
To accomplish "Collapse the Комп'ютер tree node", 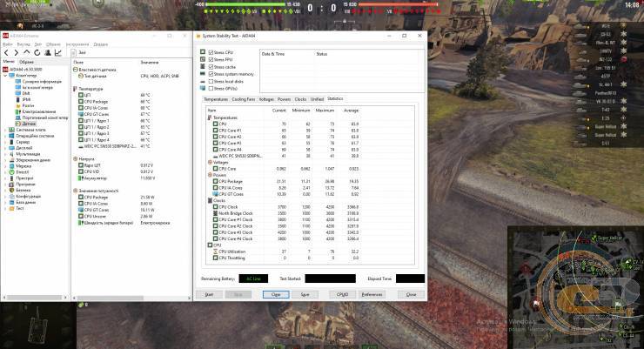I will point(5,76).
